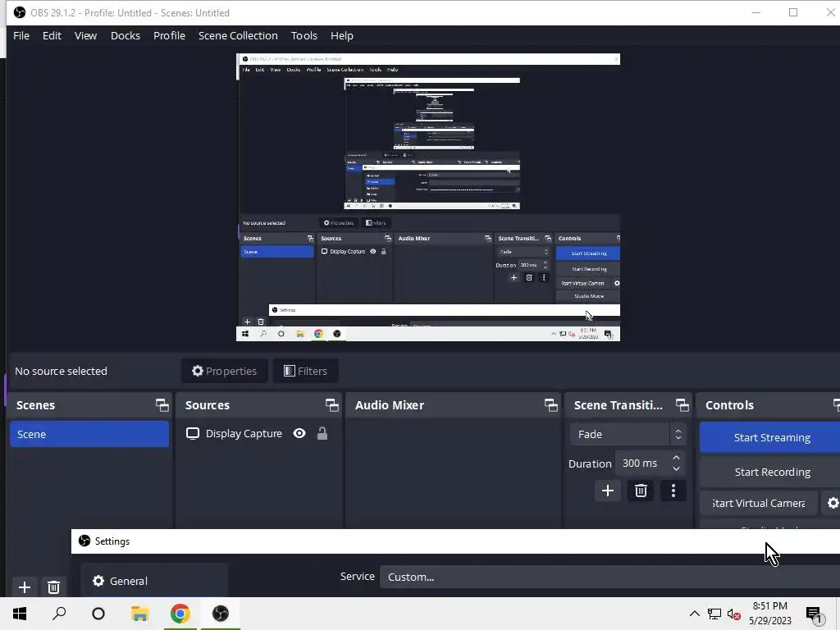The height and width of the screenshot is (630, 840).
Task: Click the OBS Studio taskbar icon
Action: click(220, 614)
